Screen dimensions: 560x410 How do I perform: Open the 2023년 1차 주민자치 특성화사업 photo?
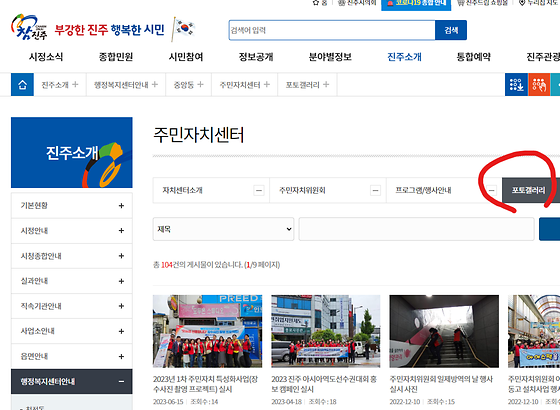208,331
